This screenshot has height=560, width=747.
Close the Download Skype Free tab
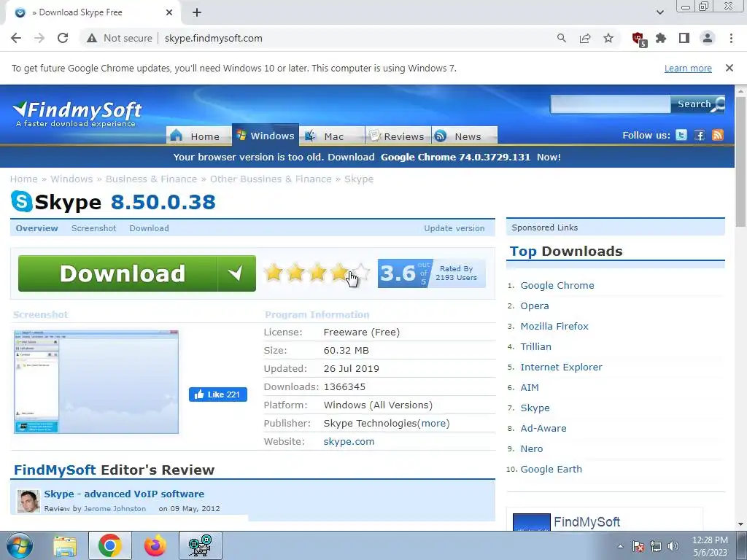[x=169, y=12]
